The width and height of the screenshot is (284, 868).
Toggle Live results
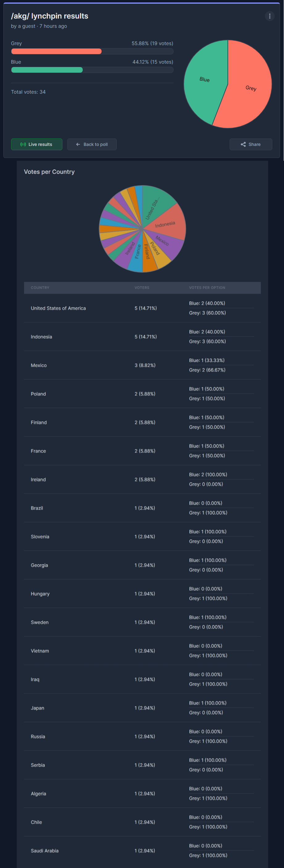pos(37,144)
